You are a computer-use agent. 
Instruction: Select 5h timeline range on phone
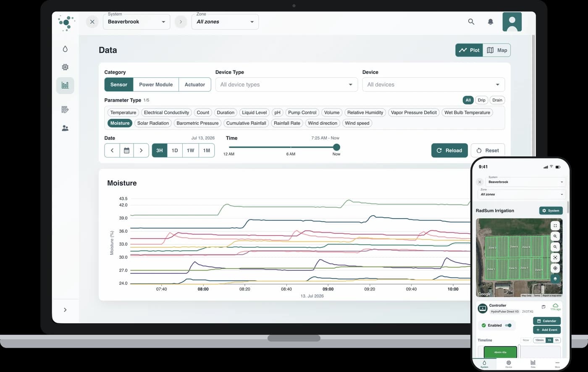point(557,340)
